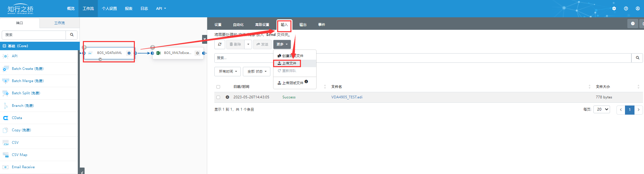
Task: Click the magnifier icon beside connector search
Action: tap(72, 35)
